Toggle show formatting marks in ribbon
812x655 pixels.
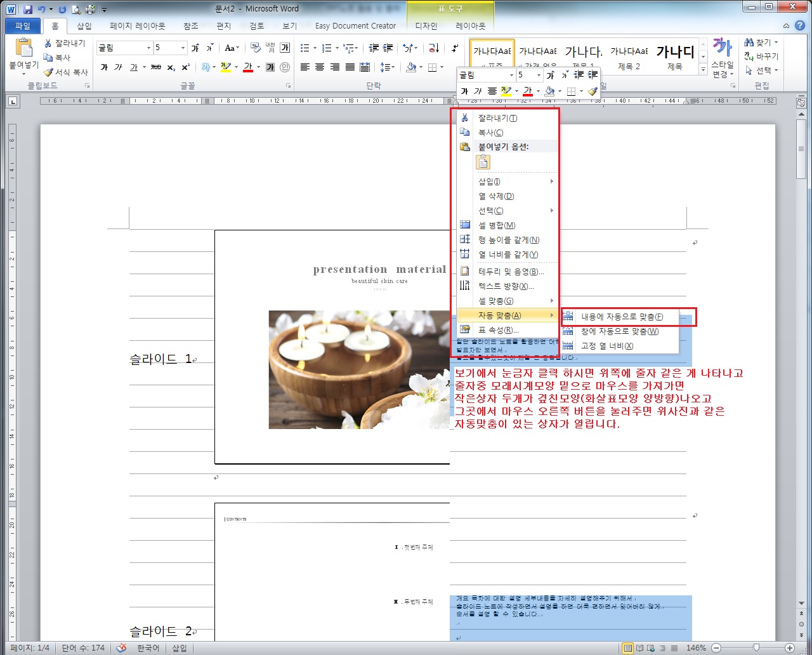point(455,48)
